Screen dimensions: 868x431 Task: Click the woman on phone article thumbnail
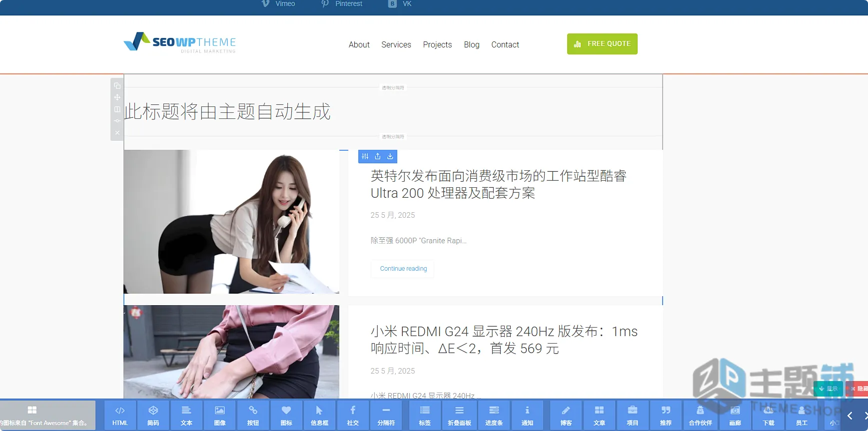pyautogui.click(x=231, y=222)
